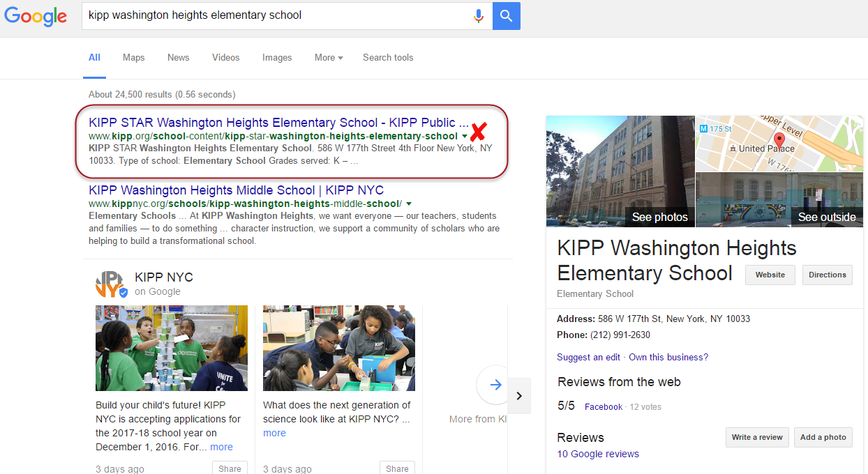Switch to the Images tab

click(x=277, y=58)
